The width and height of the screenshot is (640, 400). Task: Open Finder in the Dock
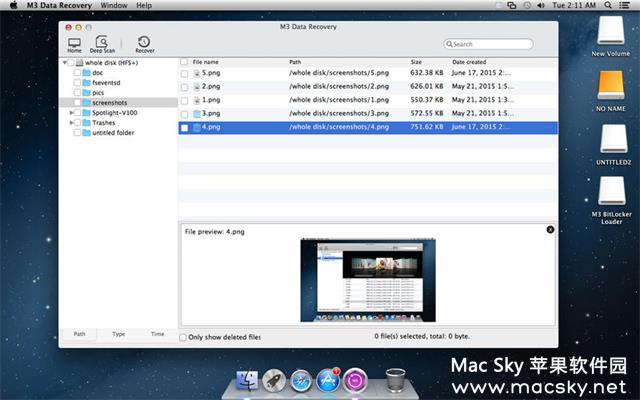coord(247,380)
